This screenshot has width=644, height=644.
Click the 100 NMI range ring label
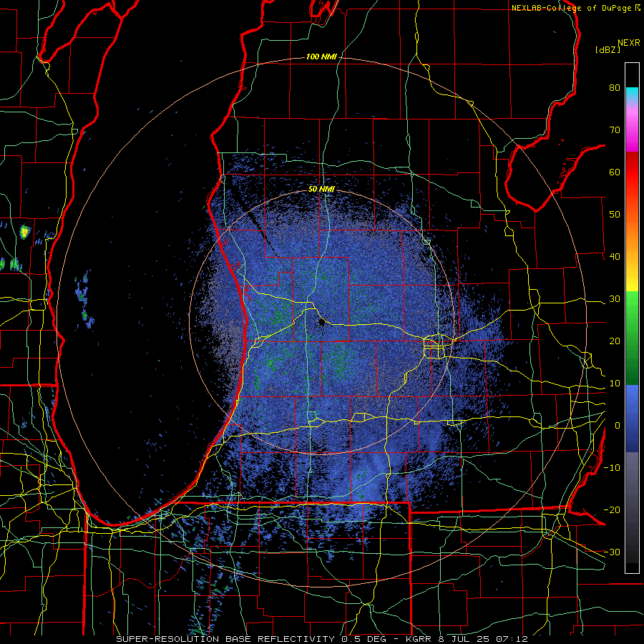321,57
